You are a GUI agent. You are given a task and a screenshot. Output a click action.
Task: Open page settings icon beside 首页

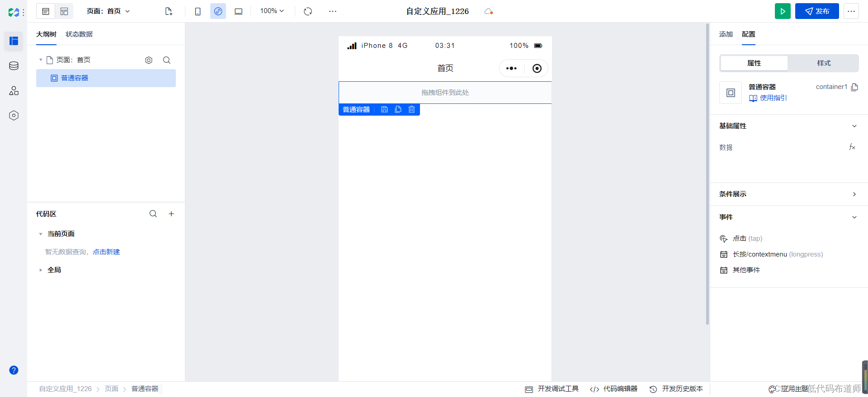[149, 60]
